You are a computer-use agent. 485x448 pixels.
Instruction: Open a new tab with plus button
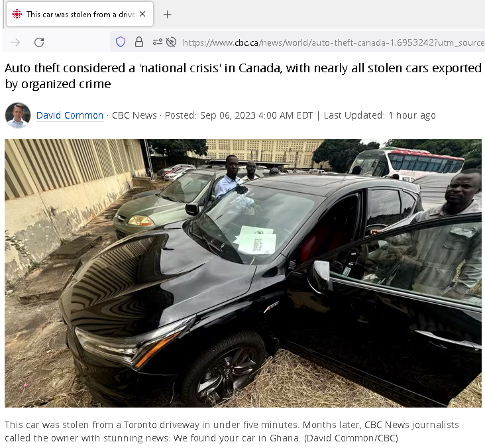(x=168, y=14)
